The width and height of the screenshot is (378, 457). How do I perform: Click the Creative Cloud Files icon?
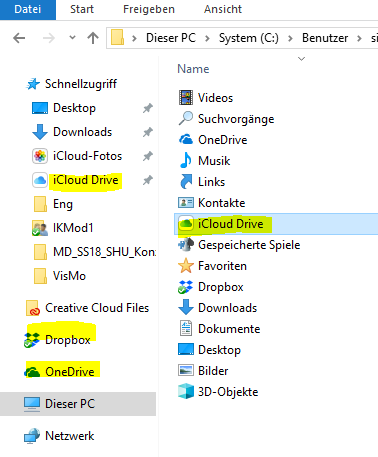coord(33,308)
